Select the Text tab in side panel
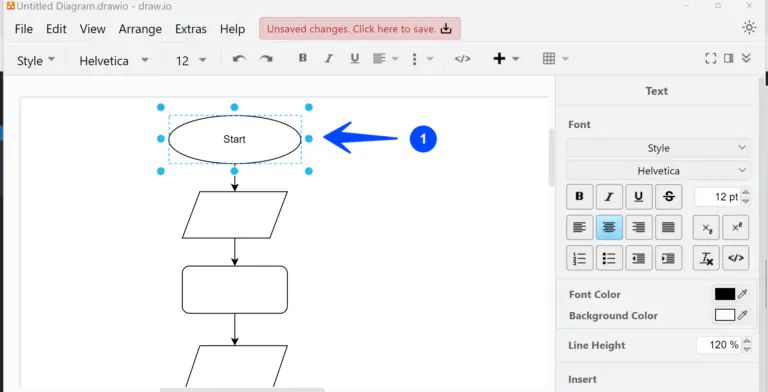The image size is (768, 392). [656, 91]
